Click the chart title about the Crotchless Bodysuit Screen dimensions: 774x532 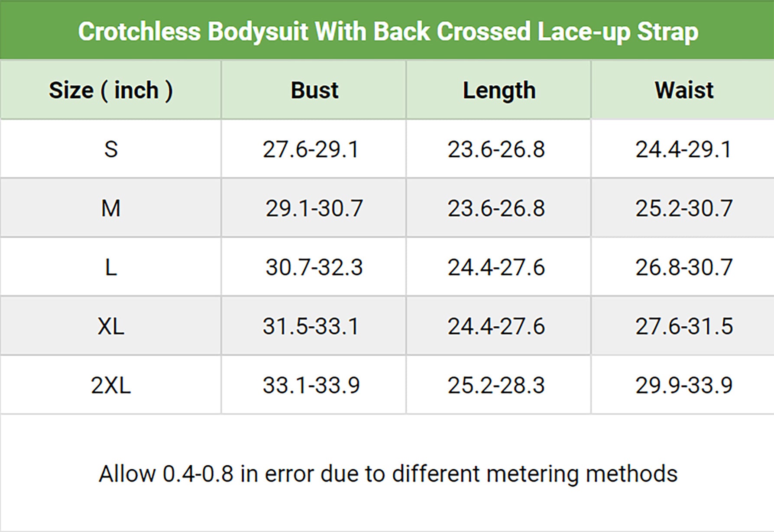pos(388,32)
